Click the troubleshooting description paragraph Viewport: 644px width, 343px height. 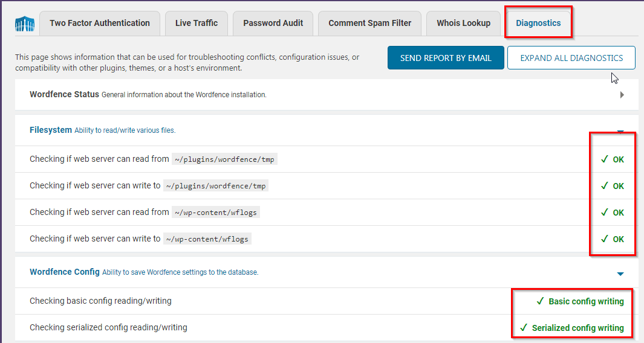[187, 62]
